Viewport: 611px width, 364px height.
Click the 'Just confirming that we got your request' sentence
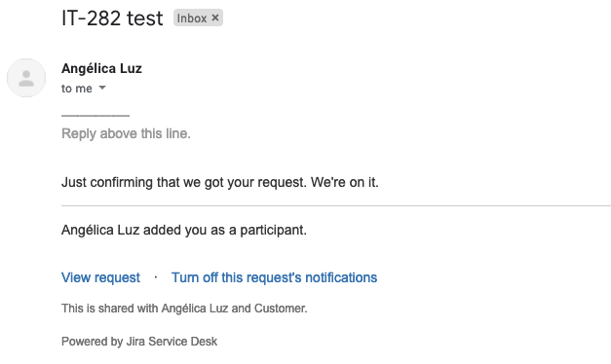click(x=184, y=182)
